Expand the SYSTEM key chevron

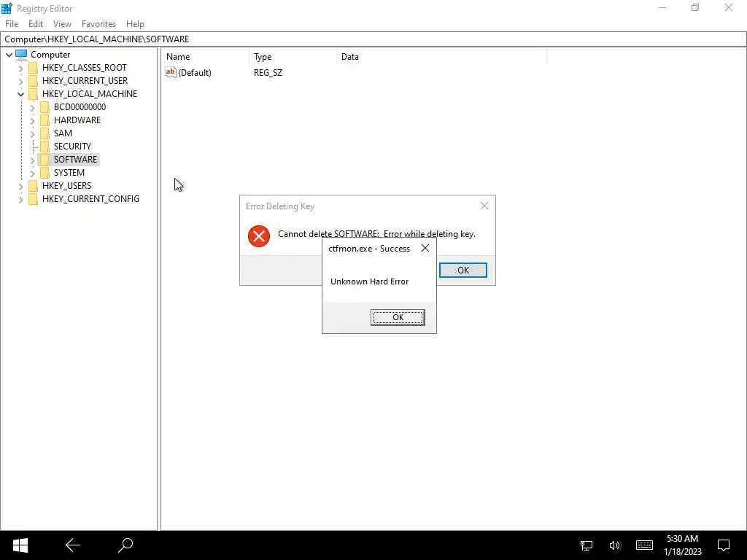[32, 174]
